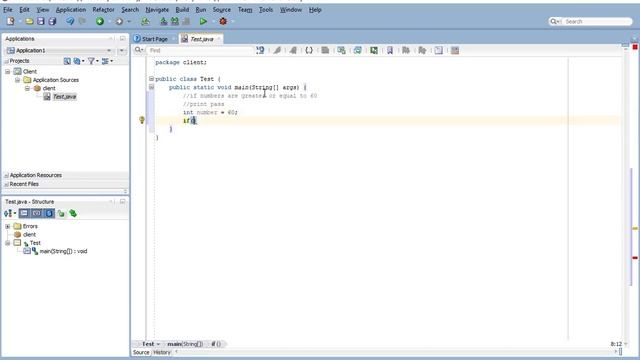Start debugging with the red bug icon
This screenshot has width=640, height=360.
(223, 21)
